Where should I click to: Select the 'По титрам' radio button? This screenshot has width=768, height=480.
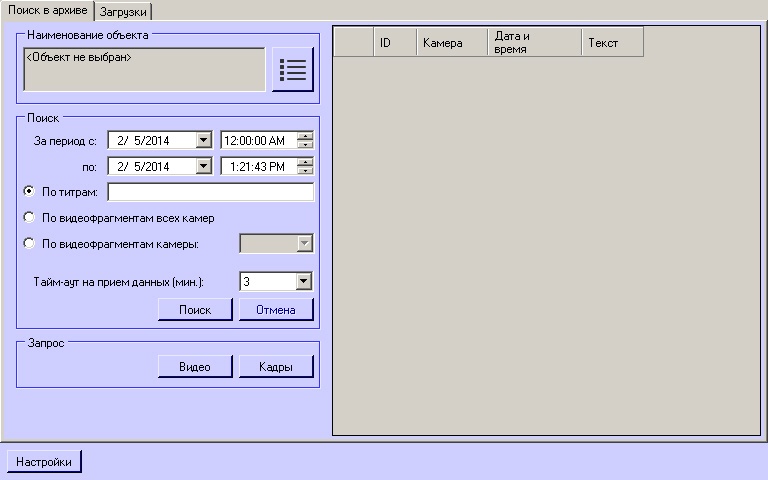29,191
